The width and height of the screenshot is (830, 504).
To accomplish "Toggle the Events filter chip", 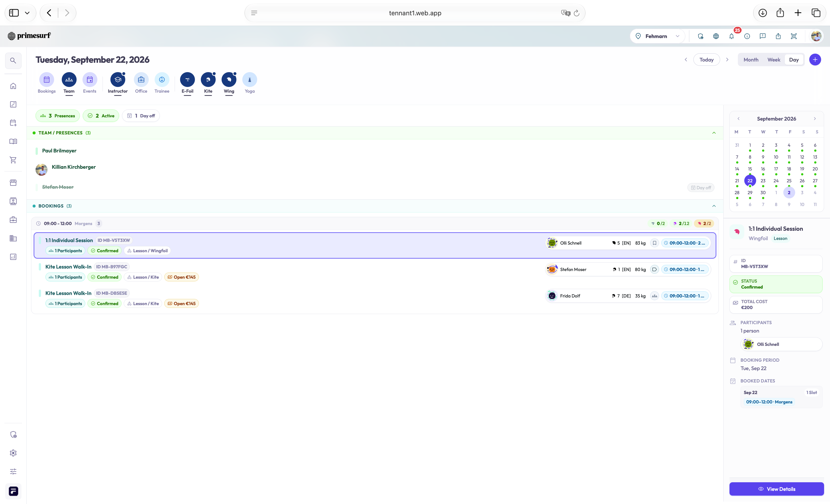I will point(90,83).
